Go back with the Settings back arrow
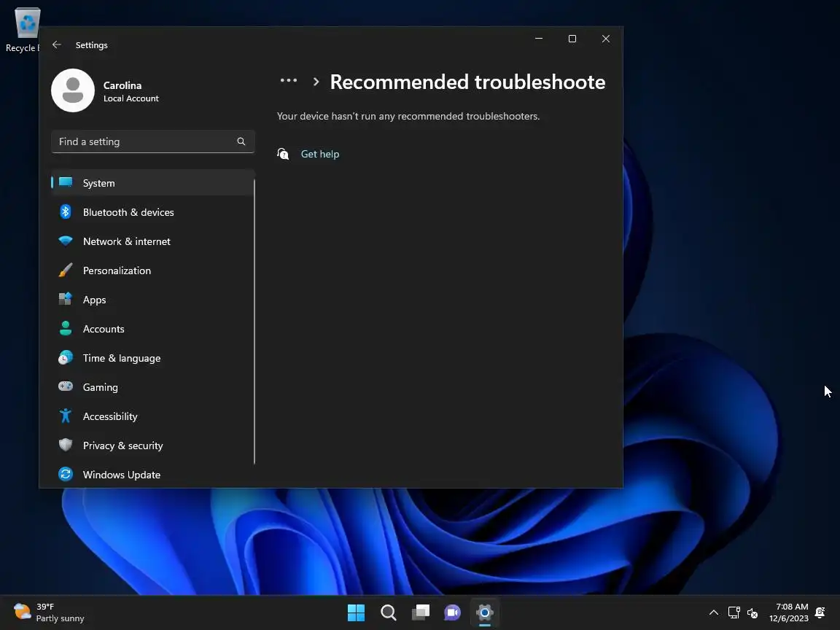Screen dimensions: 840x630 (x=56, y=45)
